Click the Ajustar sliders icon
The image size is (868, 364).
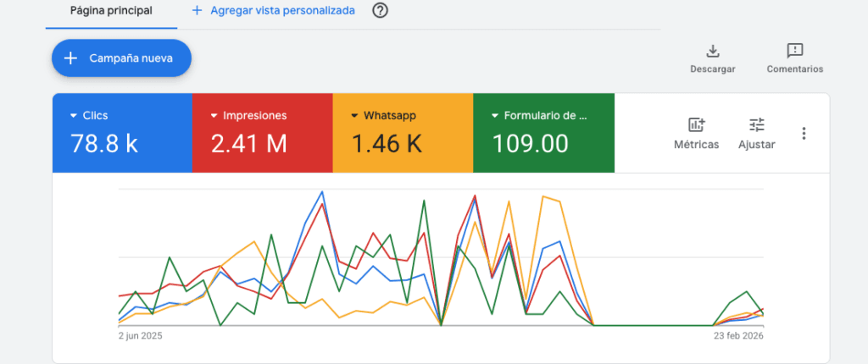(757, 124)
